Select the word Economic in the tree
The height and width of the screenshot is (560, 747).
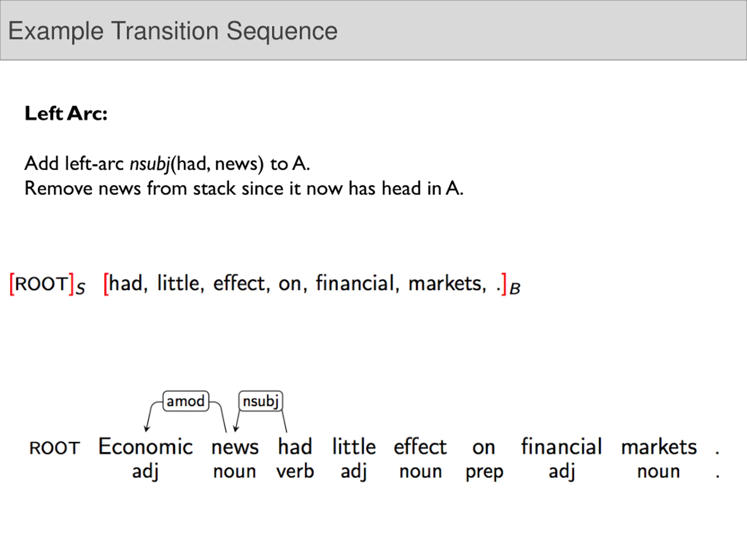point(146,447)
